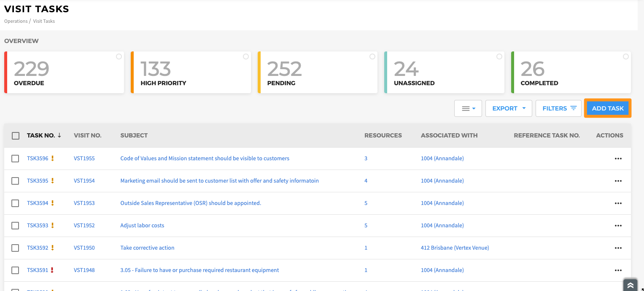Open '3.05 - Failure to have' subject link

coord(199,270)
